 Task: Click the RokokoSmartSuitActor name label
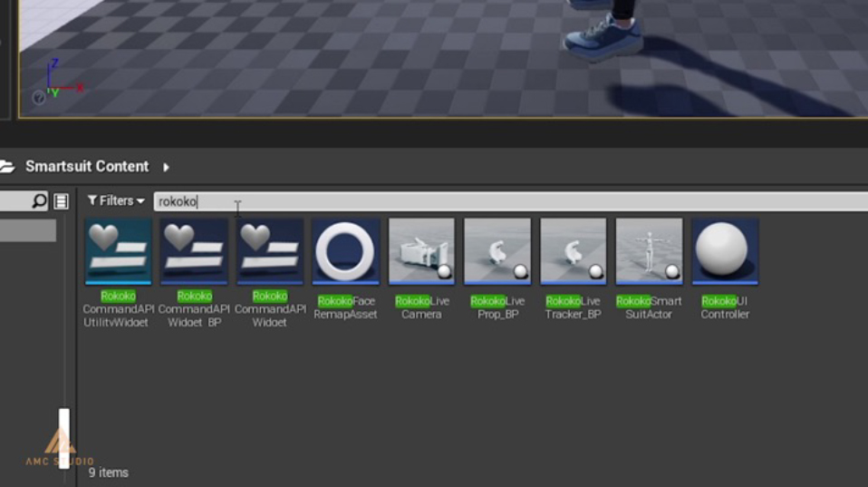pos(649,307)
